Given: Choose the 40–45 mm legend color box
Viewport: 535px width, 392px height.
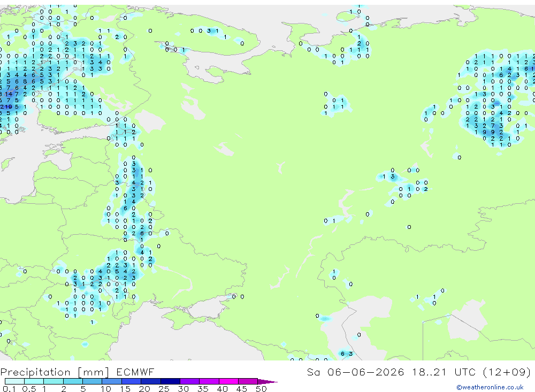Looking at the screenshot, I should point(228,381).
